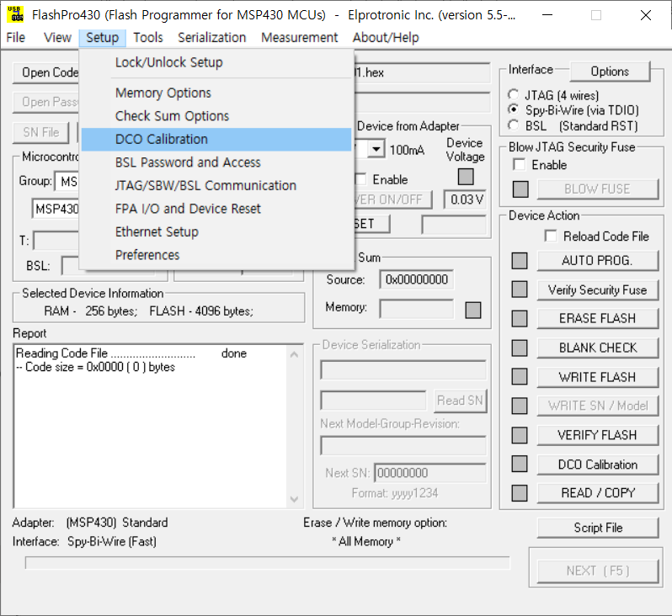
Task: Click status indicator beside ERASE FLASH
Action: tap(520, 318)
